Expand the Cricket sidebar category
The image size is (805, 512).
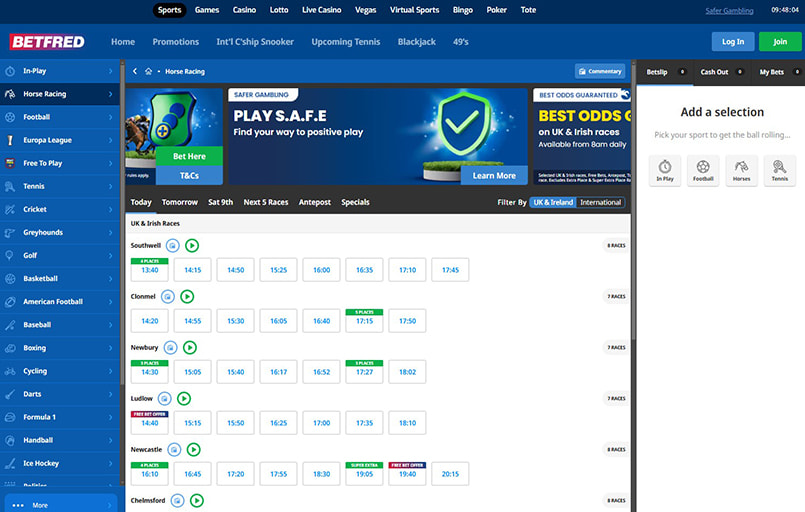(x=60, y=210)
